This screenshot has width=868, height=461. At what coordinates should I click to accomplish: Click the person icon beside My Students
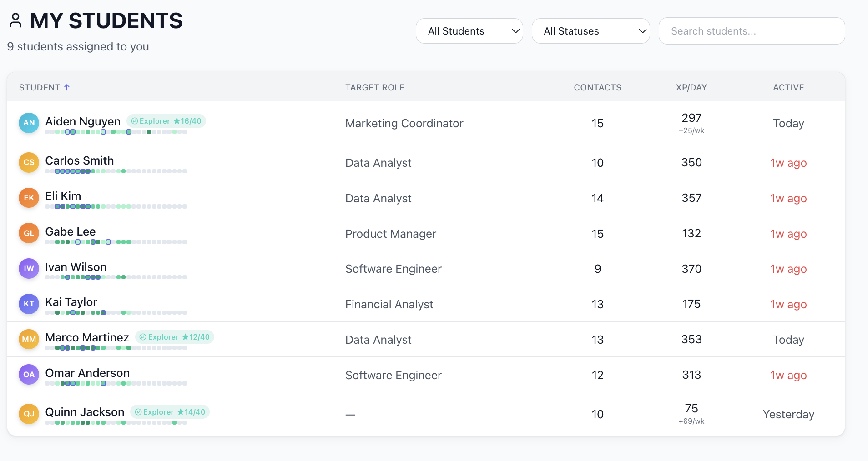point(15,20)
